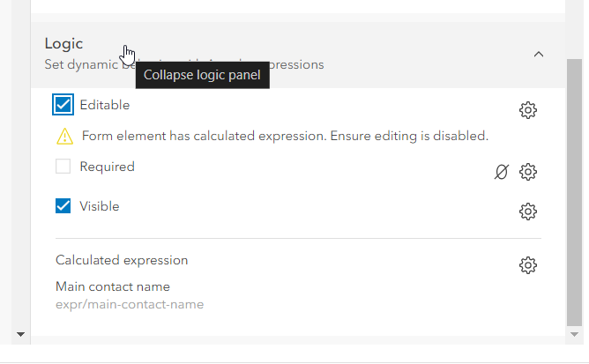Click the Visible label text
This screenshot has height=364, width=589.
point(100,206)
